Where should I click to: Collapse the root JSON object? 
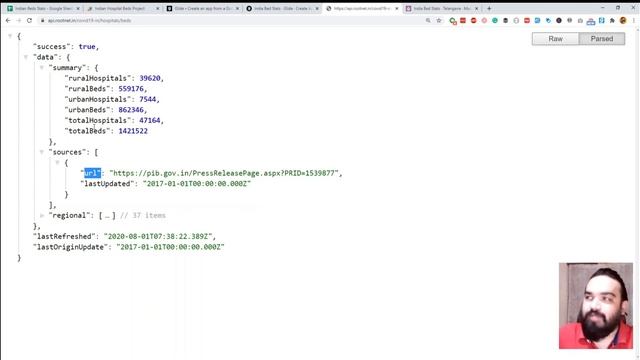pos(10,36)
